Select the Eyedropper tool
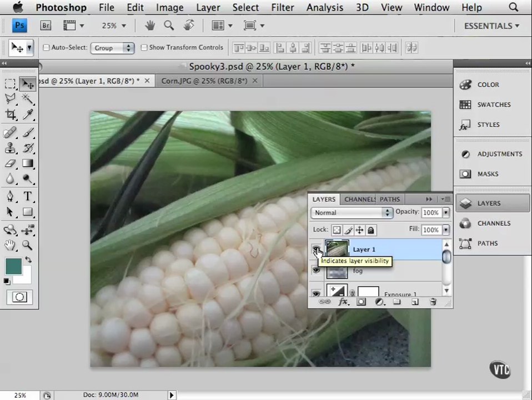Screen dimensions: 532x400 point(28,114)
